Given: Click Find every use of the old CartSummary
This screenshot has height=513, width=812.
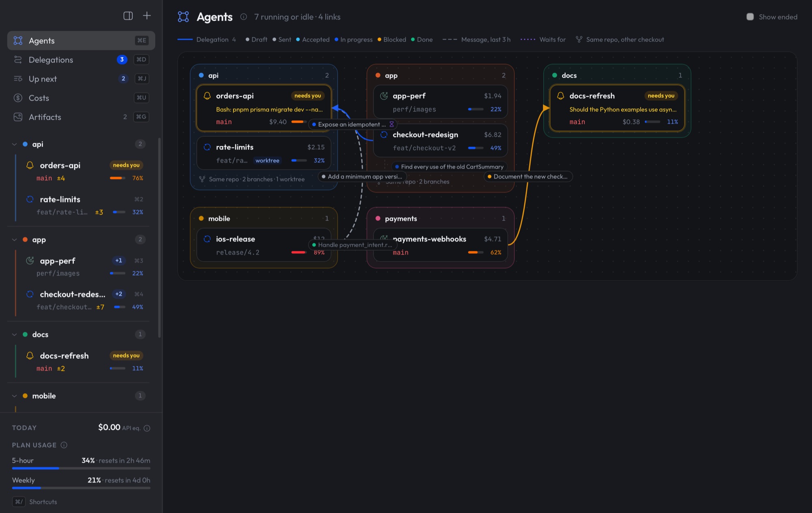Looking at the screenshot, I should click(449, 167).
